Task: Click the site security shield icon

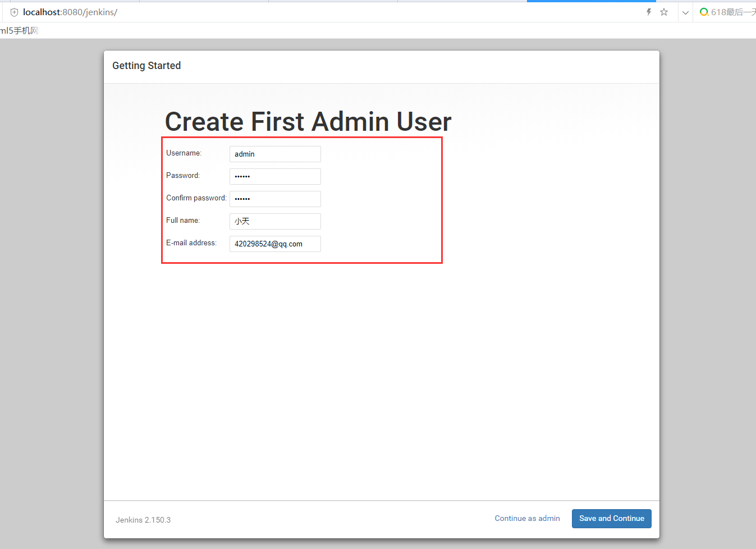Action: (x=14, y=12)
